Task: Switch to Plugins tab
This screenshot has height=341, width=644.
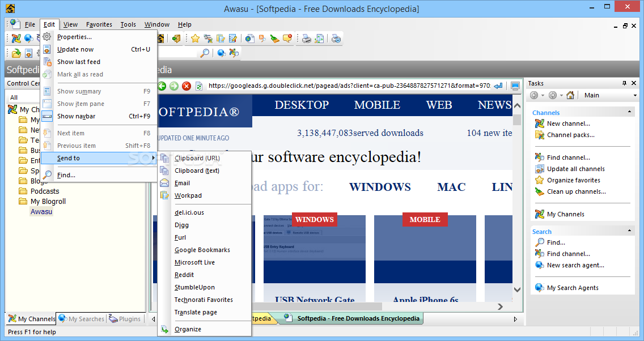Action: coord(125,319)
